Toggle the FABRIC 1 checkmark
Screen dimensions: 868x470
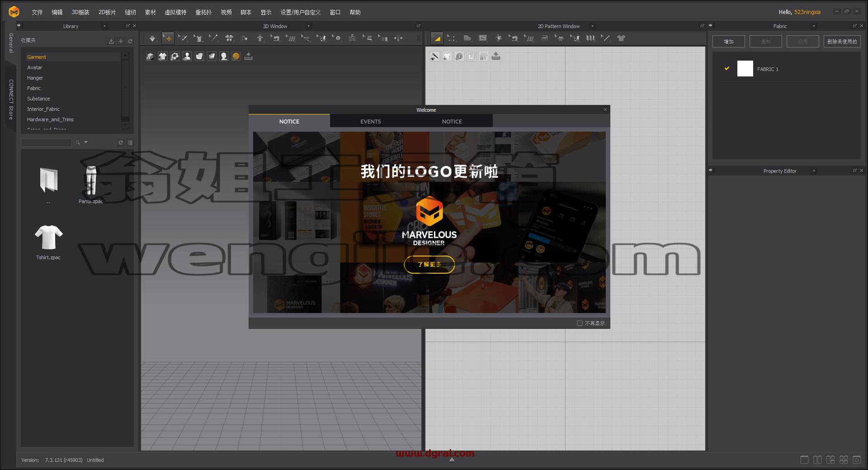click(727, 69)
